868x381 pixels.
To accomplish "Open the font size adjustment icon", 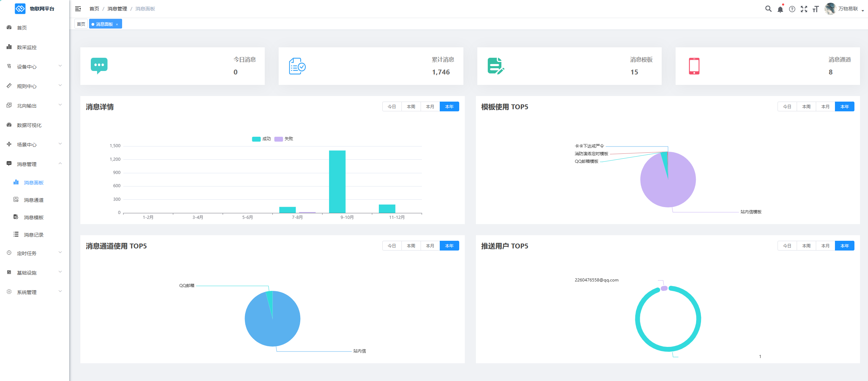I will [816, 9].
